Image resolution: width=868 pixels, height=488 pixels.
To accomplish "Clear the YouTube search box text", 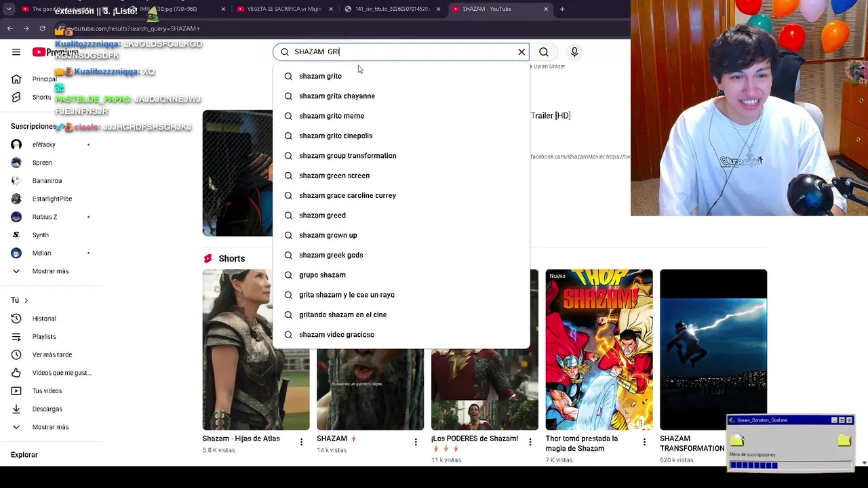I will coord(521,52).
